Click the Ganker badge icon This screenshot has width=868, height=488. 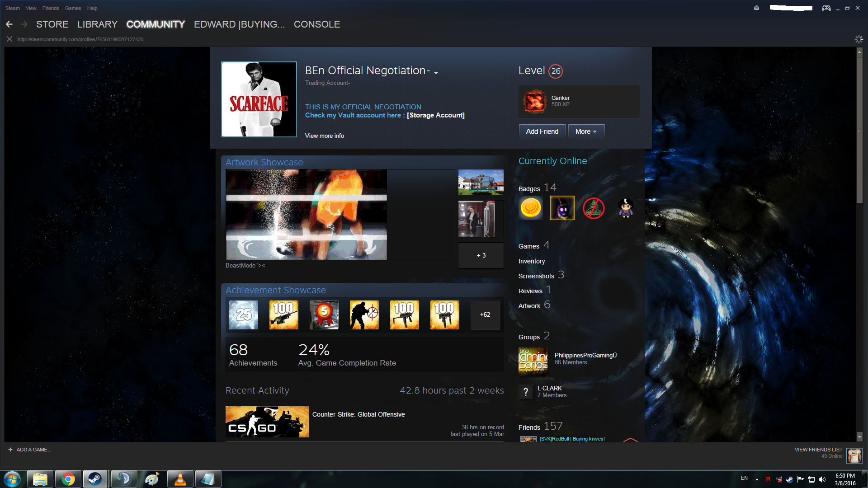[x=535, y=101]
